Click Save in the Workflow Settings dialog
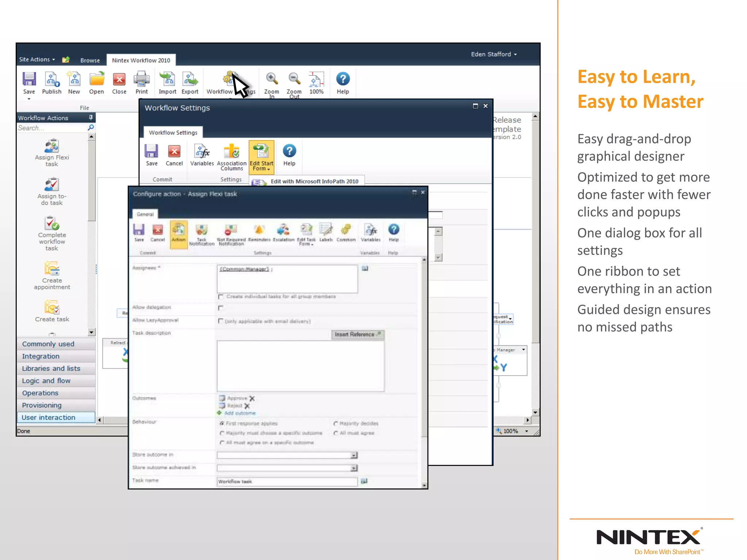Image resolution: width=747 pixels, height=560 pixels. point(152,155)
